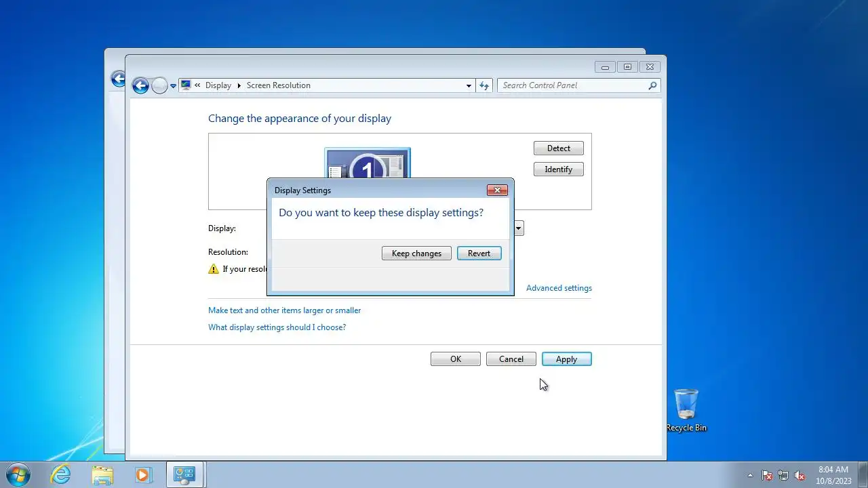Expand the arrow between Display and Screen Resolution
This screenshot has width=868, height=488.
[x=239, y=85]
